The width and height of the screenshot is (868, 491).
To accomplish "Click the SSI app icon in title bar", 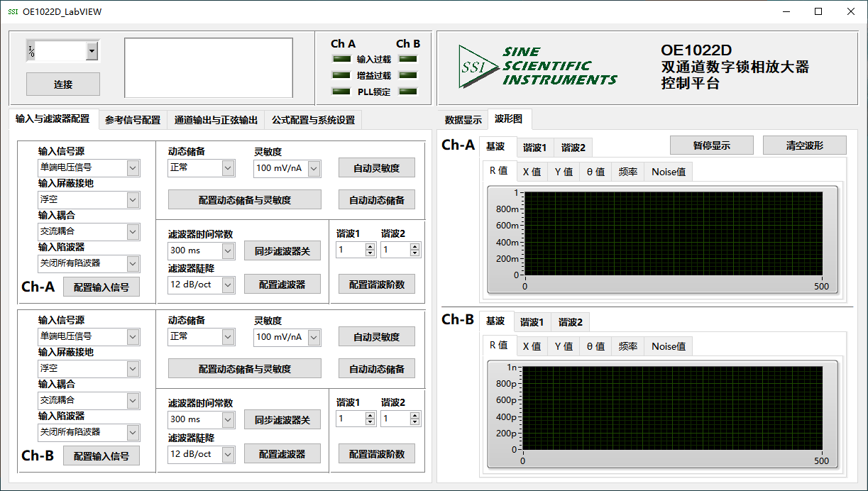I will [13, 12].
